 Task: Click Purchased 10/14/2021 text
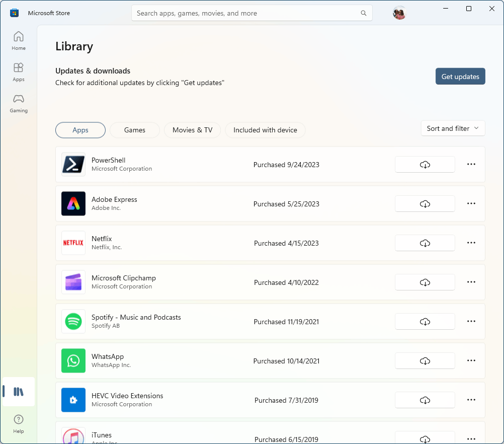[286, 361]
